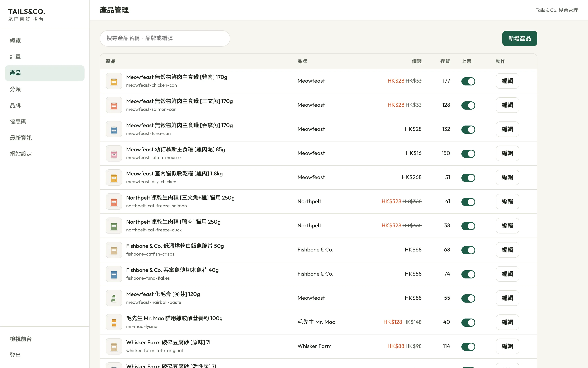
Task: Click the Meowfeast chicken can product thumbnail
Action: pyautogui.click(x=114, y=81)
